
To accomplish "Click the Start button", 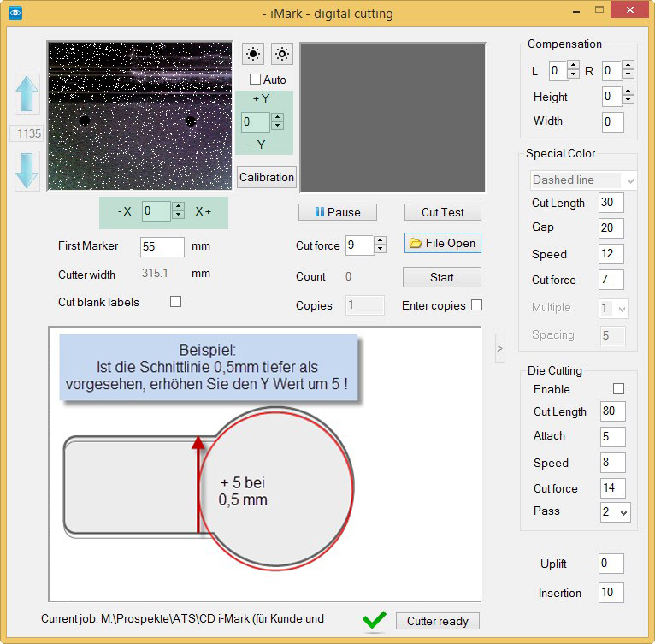I will coord(442,277).
